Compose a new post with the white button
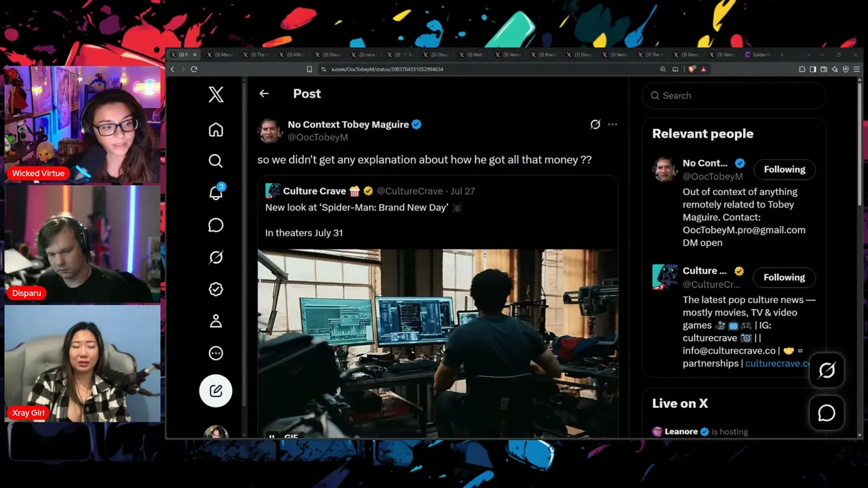868x488 pixels. coord(216,391)
